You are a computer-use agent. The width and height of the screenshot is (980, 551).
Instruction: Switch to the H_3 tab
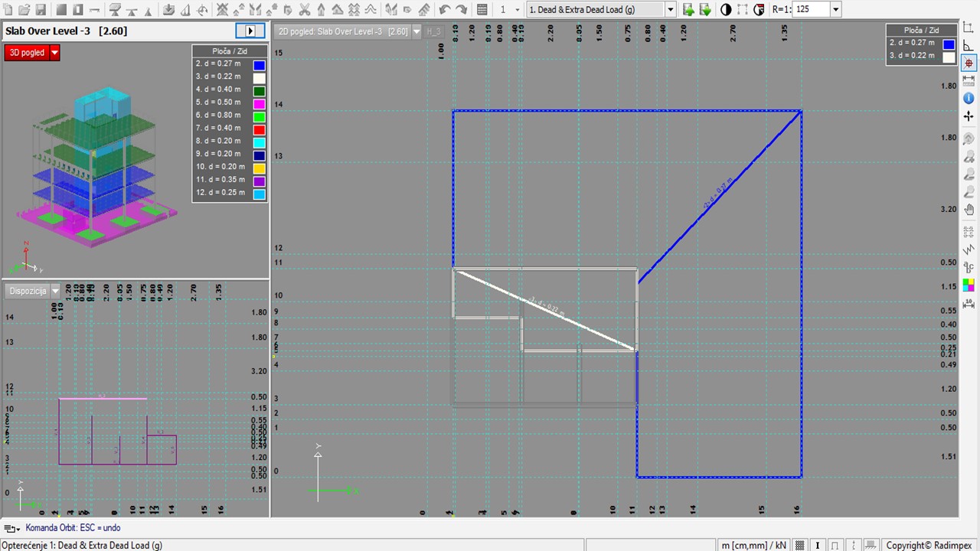tap(434, 31)
